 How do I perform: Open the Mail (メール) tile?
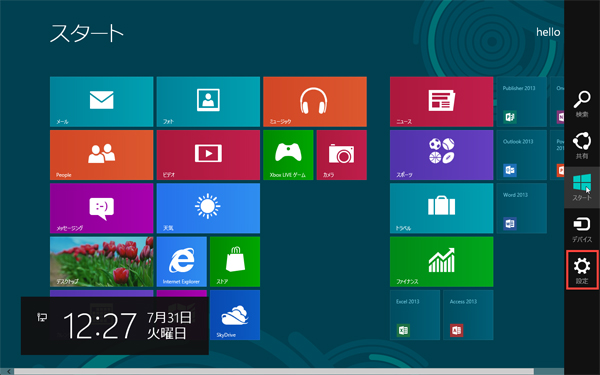point(101,101)
